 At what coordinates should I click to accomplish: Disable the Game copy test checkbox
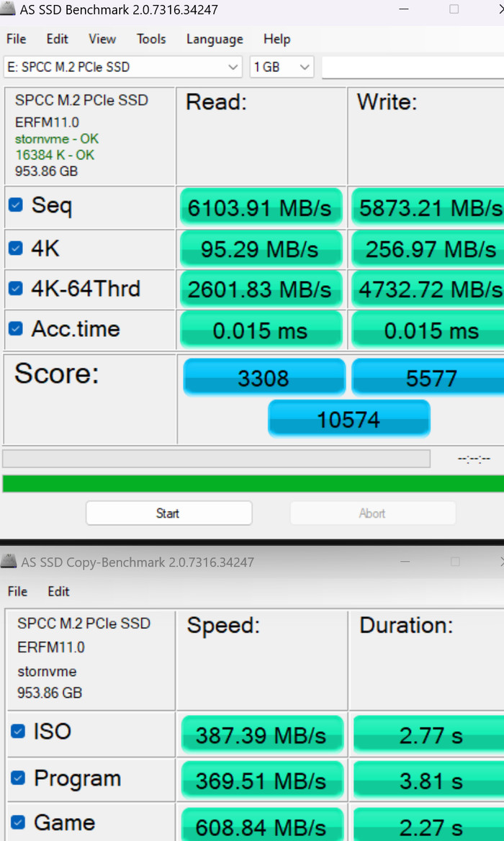[x=18, y=822]
